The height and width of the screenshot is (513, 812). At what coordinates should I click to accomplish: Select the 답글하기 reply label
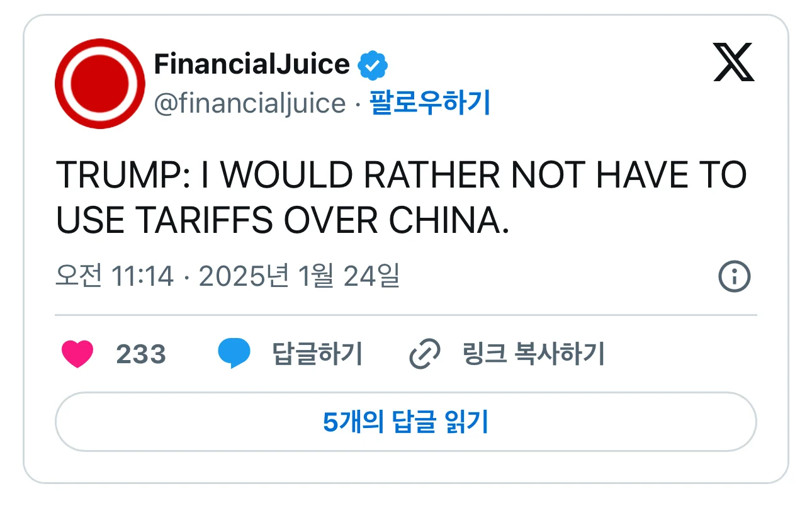[x=317, y=354]
